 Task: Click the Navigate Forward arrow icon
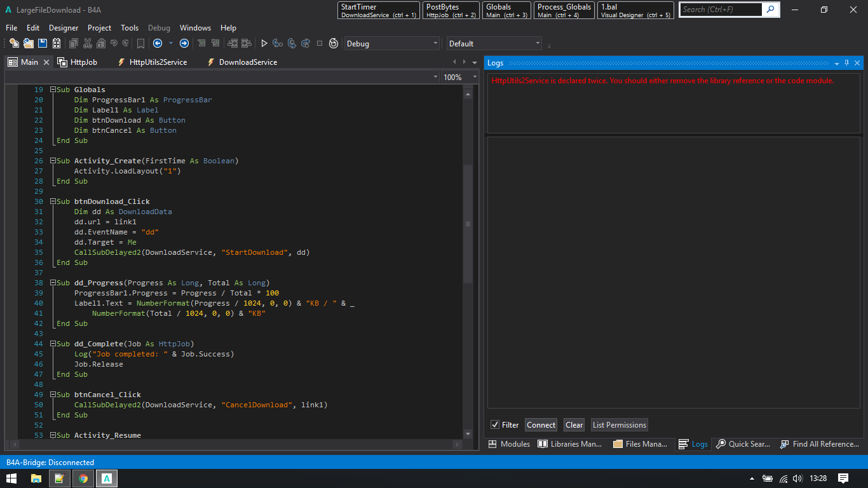[x=184, y=43]
